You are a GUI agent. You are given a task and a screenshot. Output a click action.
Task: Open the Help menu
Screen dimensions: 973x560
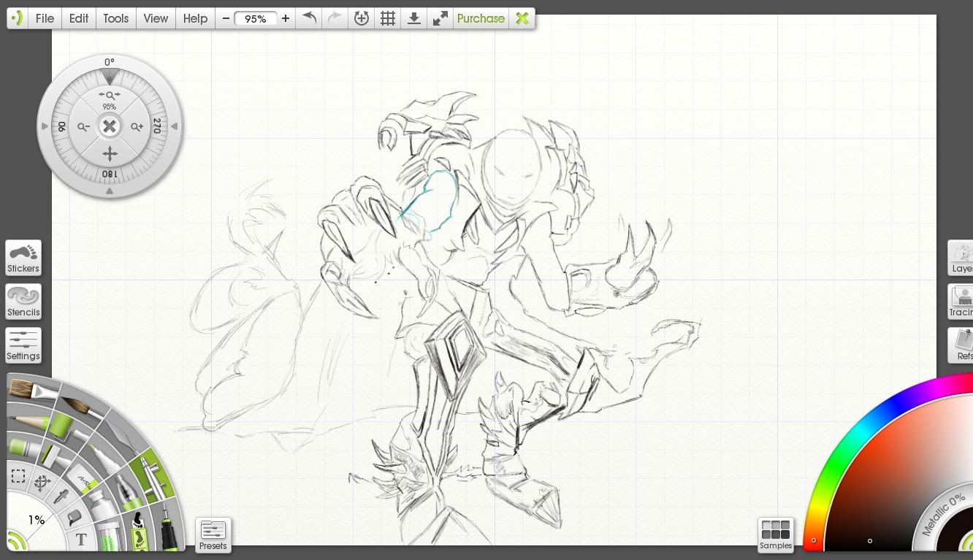pos(195,18)
